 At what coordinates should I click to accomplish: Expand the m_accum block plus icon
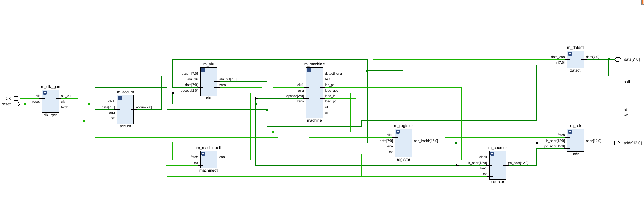pyautogui.click(x=120, y=98)
